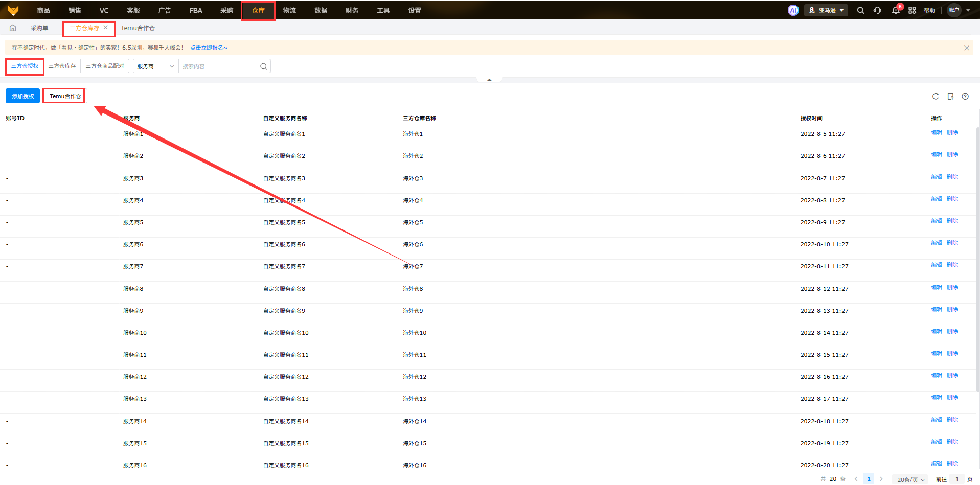Open the 亚马逊 platform dropdown
Viewport: 980px width, 485px height.
(x=826, y=10)
